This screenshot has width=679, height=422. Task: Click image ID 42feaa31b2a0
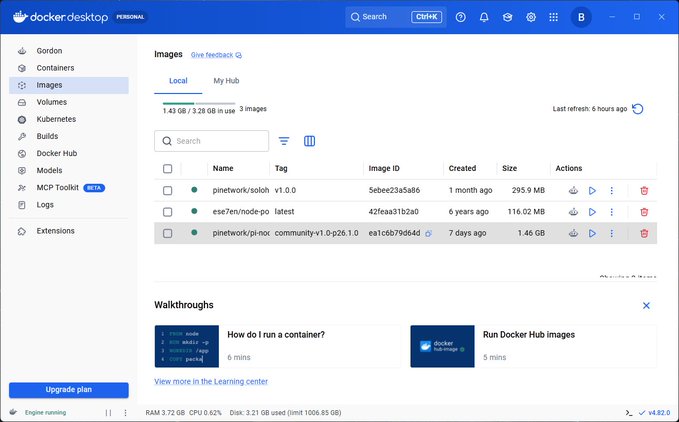click(x=394, y=212)
